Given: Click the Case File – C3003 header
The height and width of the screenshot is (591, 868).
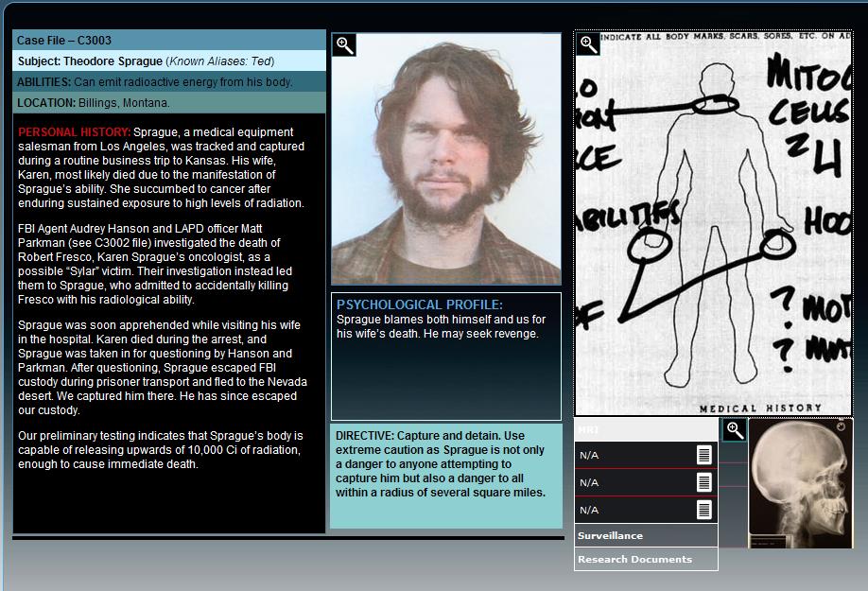Looking at the screenshot, I should (169, 41).
